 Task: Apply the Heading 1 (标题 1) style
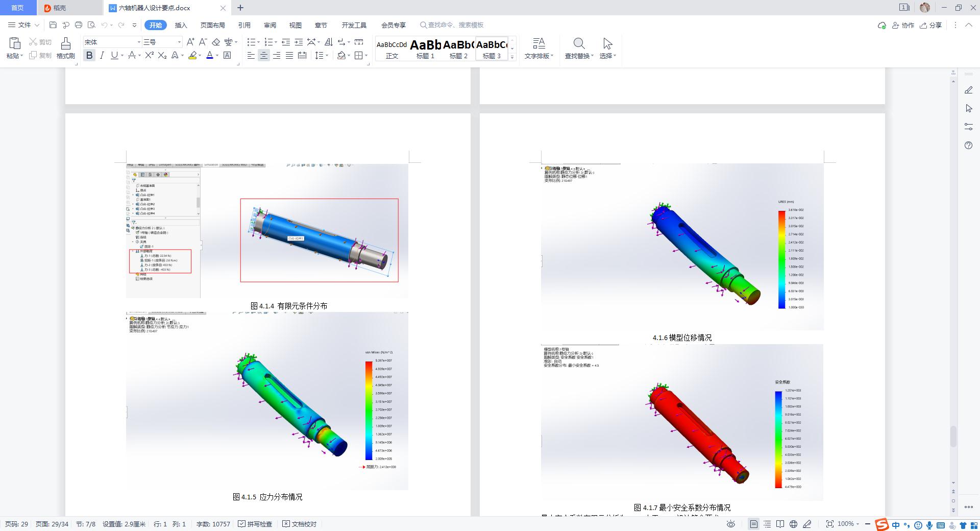[x=425, y=49]
